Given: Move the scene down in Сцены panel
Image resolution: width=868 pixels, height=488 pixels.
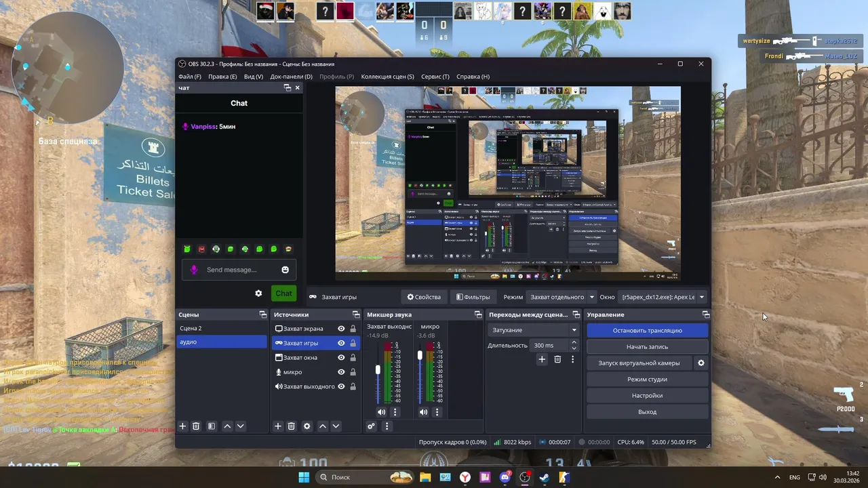Looking at the screenshot, I should coord(240,426).
